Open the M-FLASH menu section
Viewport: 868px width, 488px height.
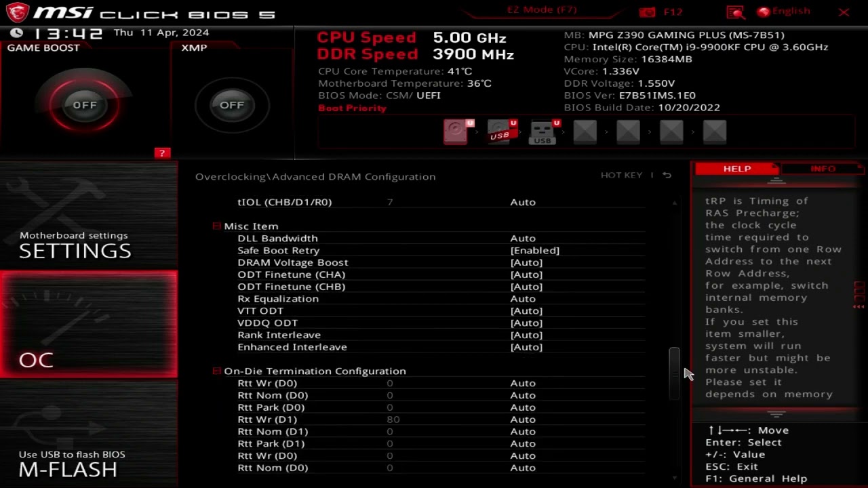pyautogui.click(x=89, y=432)
